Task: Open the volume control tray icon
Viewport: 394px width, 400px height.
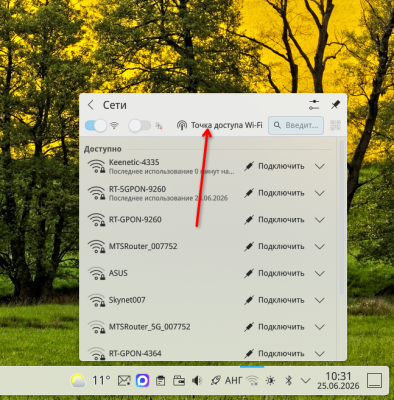Action: point(197,380)
